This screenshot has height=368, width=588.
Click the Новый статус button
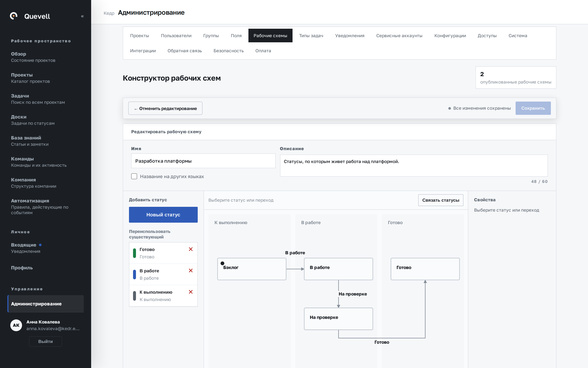pyautogui.click(x=163, y=215)
